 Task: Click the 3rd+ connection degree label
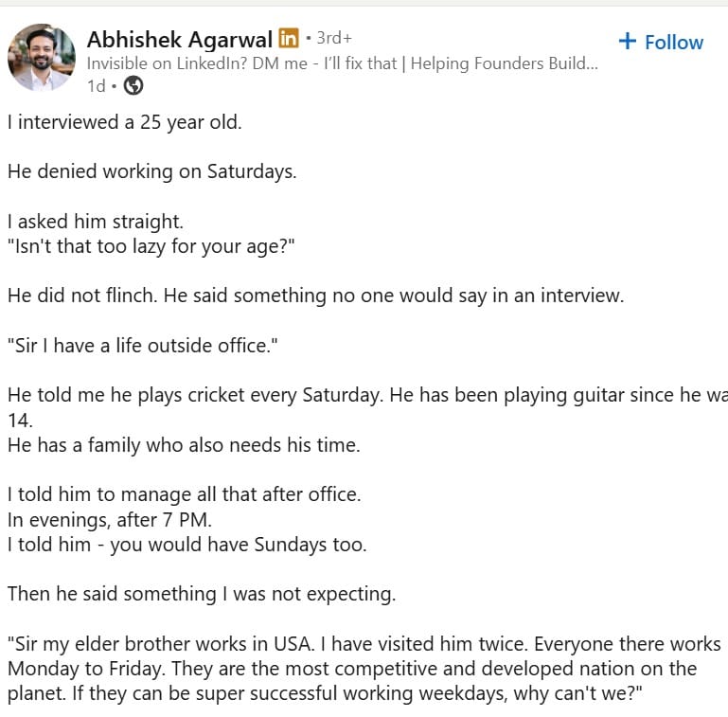(334, 38)
